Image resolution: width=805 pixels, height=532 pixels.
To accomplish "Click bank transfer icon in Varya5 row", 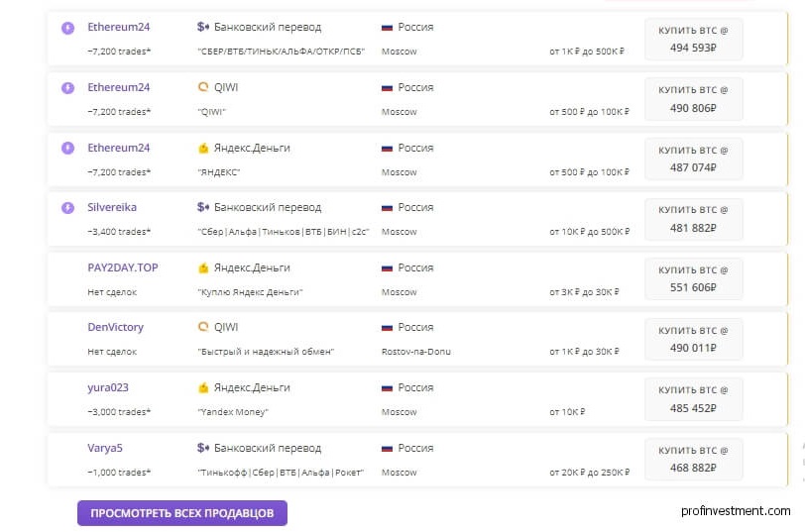I will click(x=203, y=448).
